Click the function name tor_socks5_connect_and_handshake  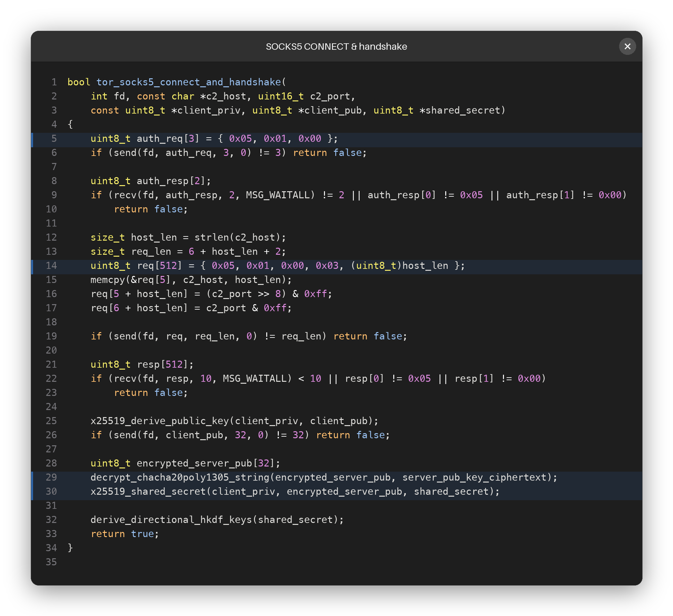click(189, 82)
